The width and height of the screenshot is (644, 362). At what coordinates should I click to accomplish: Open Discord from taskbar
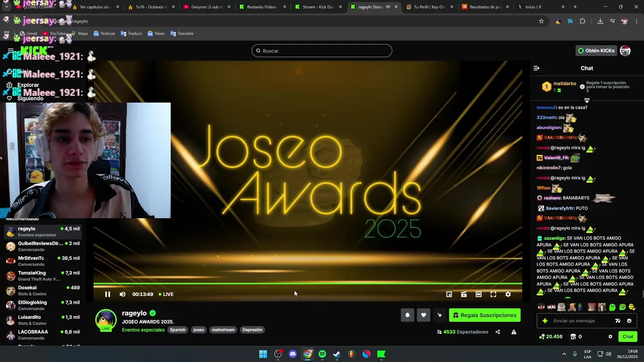pyautogui.click(x=293, y=354)
